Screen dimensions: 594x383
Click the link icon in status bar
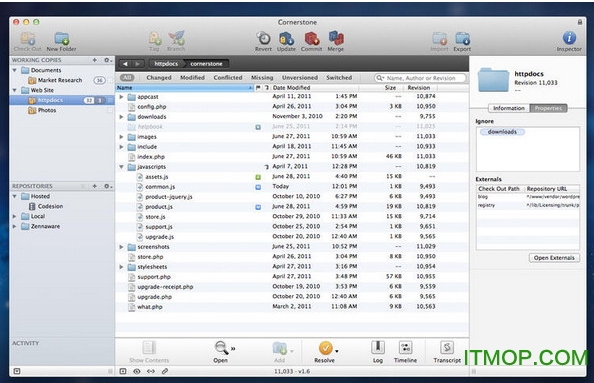(x=165, y=371)
